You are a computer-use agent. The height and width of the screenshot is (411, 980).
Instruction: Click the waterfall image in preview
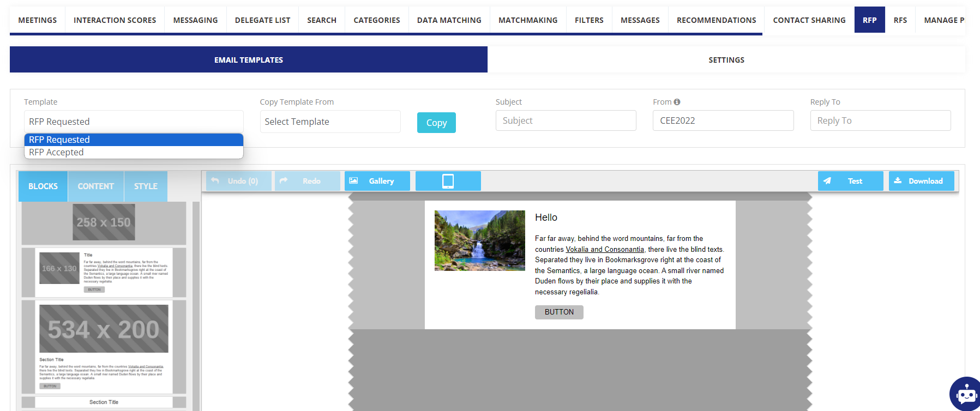[479, 240]
